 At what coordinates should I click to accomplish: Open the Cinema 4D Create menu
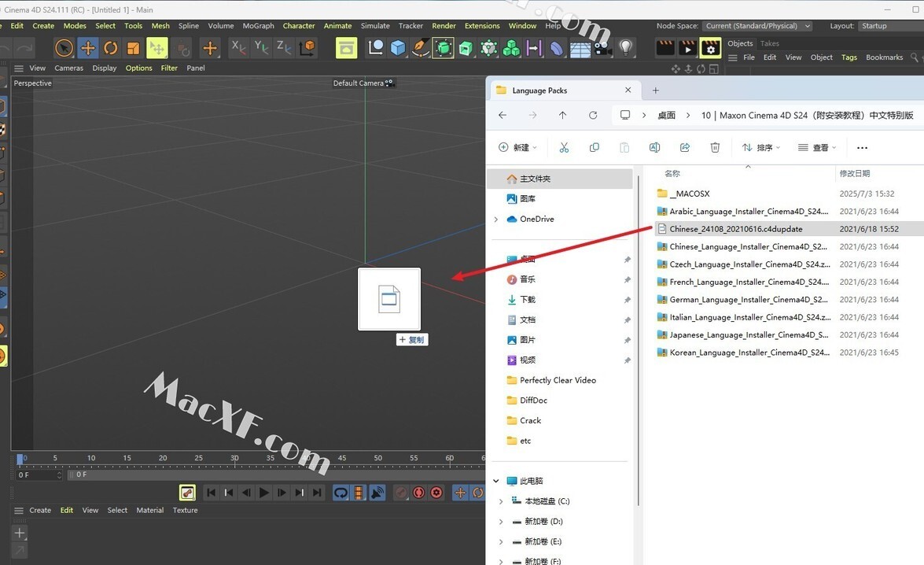tap(43, 26)
